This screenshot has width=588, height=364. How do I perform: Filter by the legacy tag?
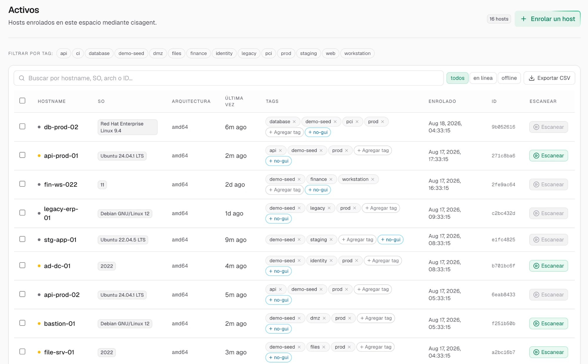point(249,54)
